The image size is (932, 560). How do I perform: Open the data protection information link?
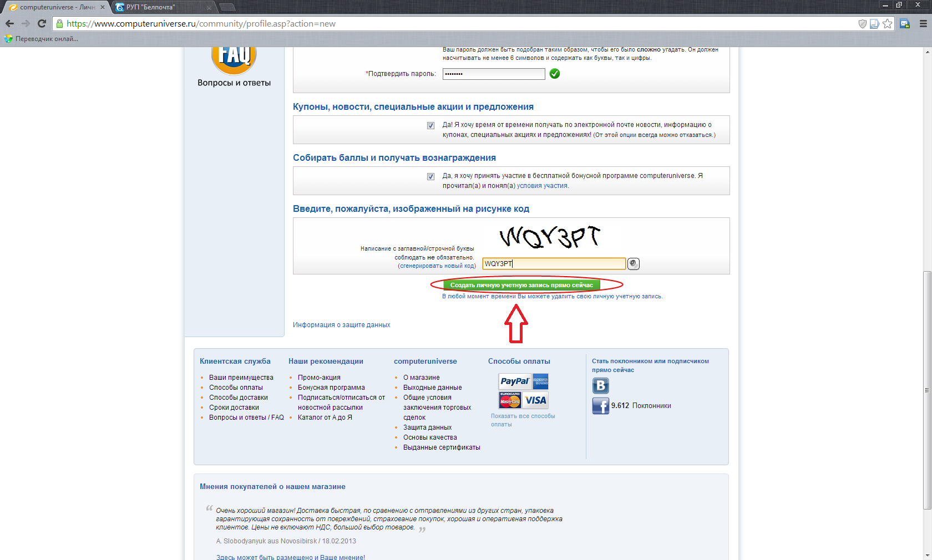[341, 325]
